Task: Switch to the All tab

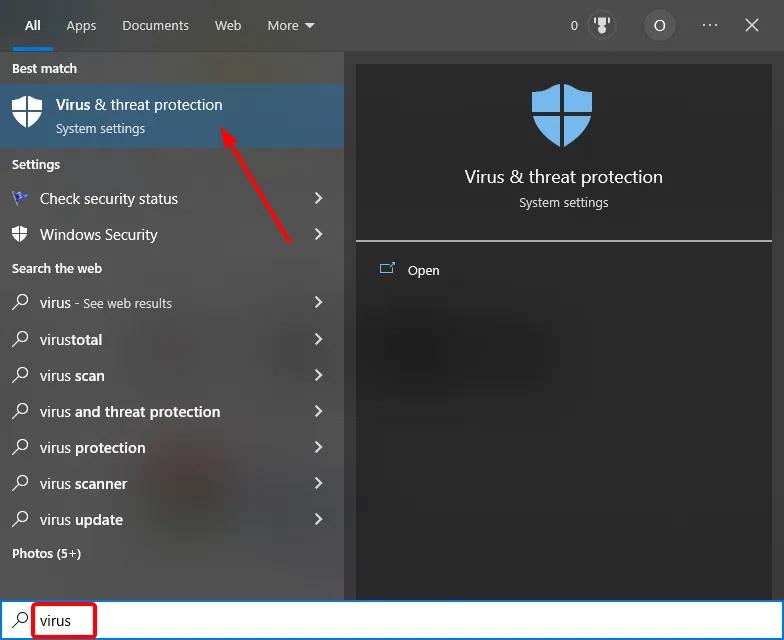Action: [x=32, y=26]
